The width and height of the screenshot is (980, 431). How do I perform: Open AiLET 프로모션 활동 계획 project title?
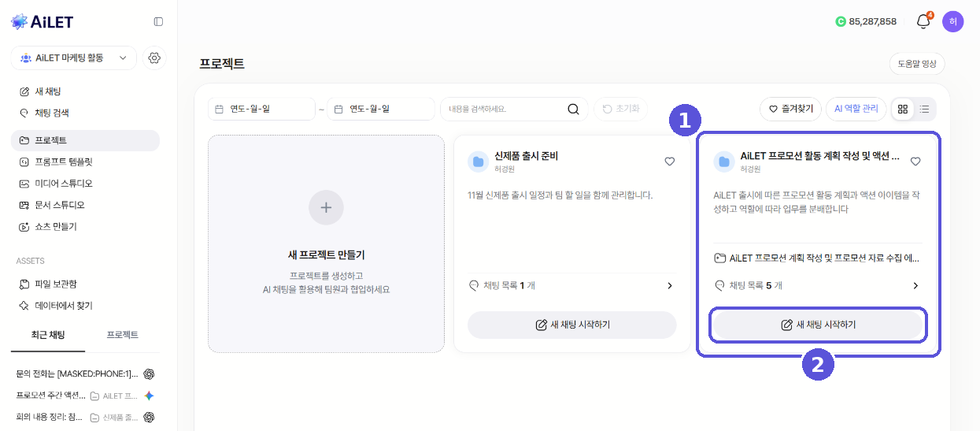pos(819,156)
